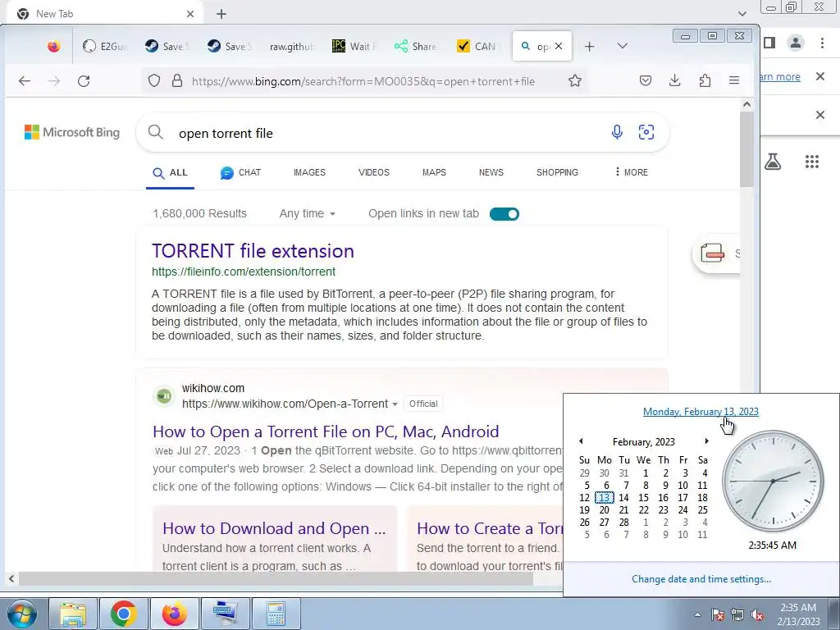Open Firefox hamburger application menu
The image size is (840, 630).
[734, 81]
